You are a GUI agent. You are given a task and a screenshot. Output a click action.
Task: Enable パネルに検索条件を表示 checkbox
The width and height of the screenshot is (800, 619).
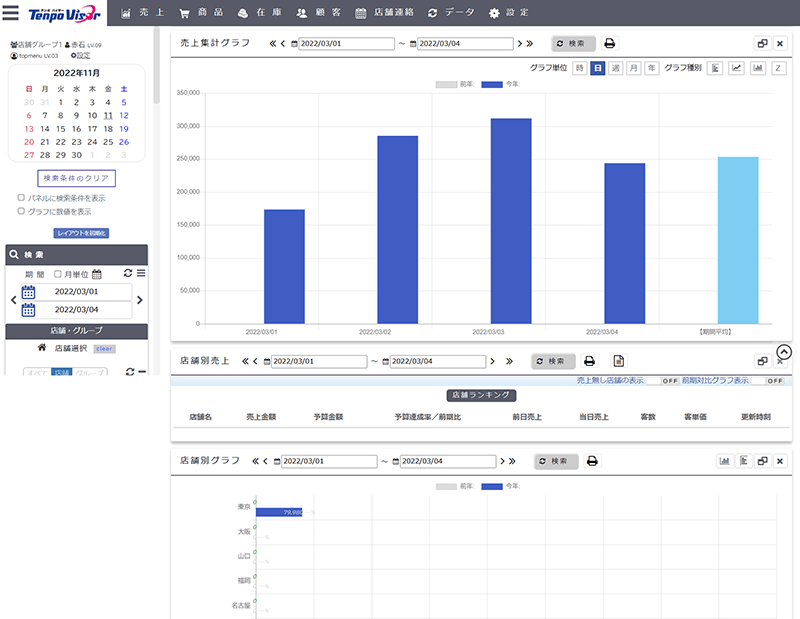tap(22, 198)
